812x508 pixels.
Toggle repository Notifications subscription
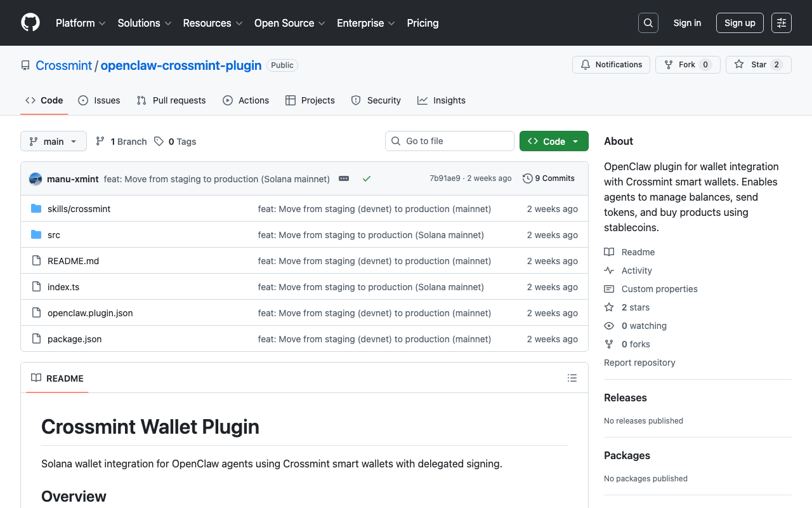[611, 64]
